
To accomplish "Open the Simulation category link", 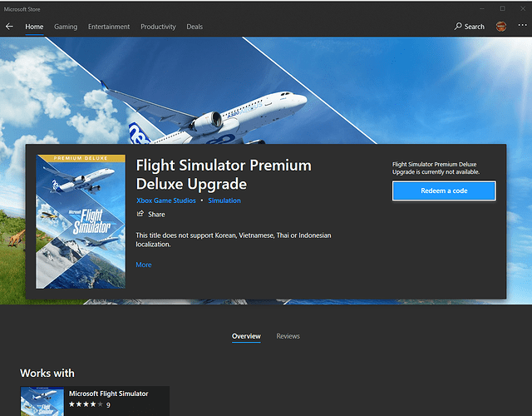I will click(224, 201).
